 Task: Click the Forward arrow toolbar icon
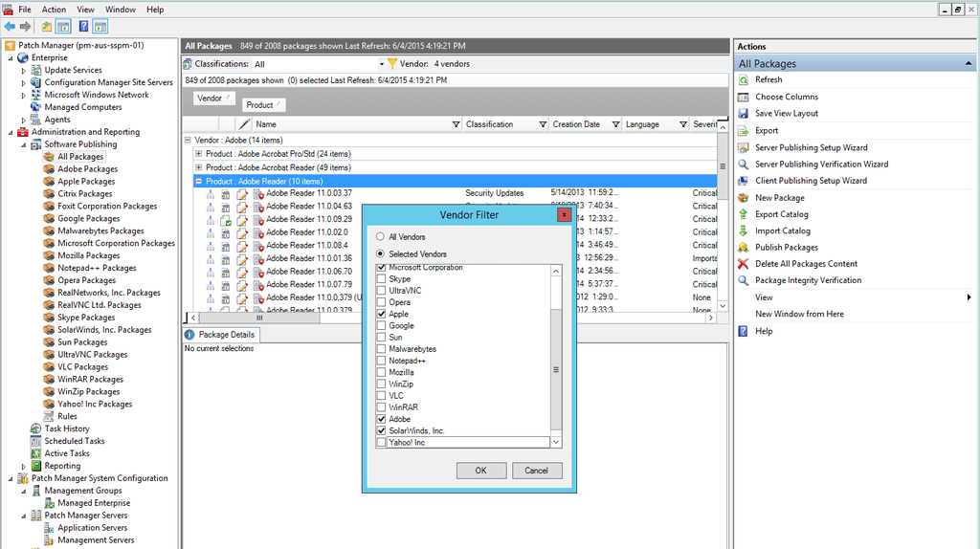(x=25, y=26)
